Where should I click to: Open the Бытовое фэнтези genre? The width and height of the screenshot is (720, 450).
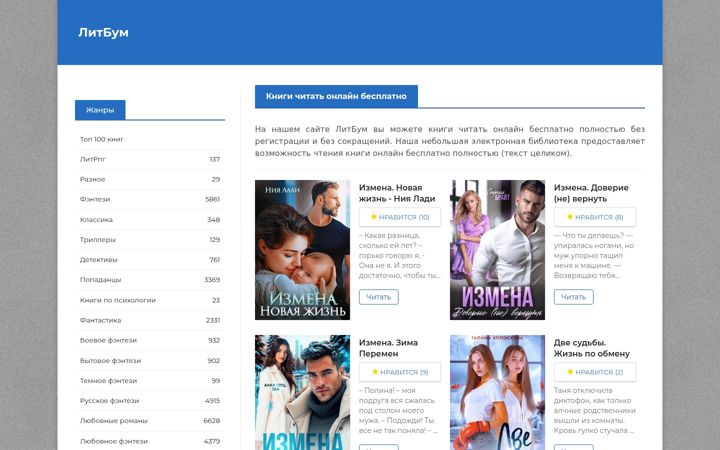click(x=110, y=361)
